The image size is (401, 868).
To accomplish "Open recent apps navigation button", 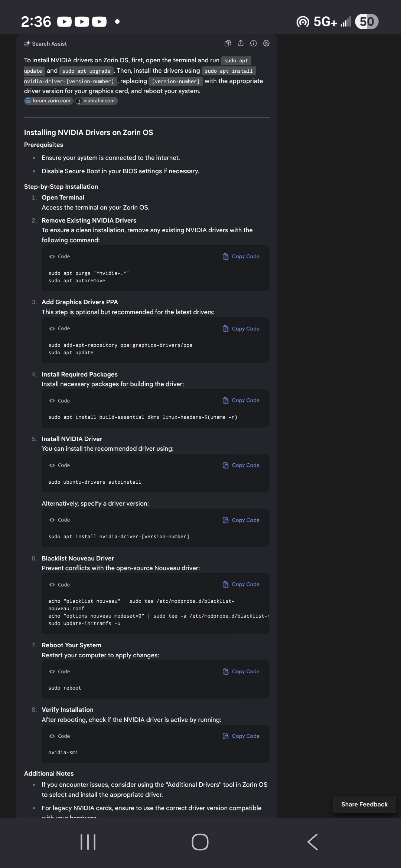I will 88,842.
